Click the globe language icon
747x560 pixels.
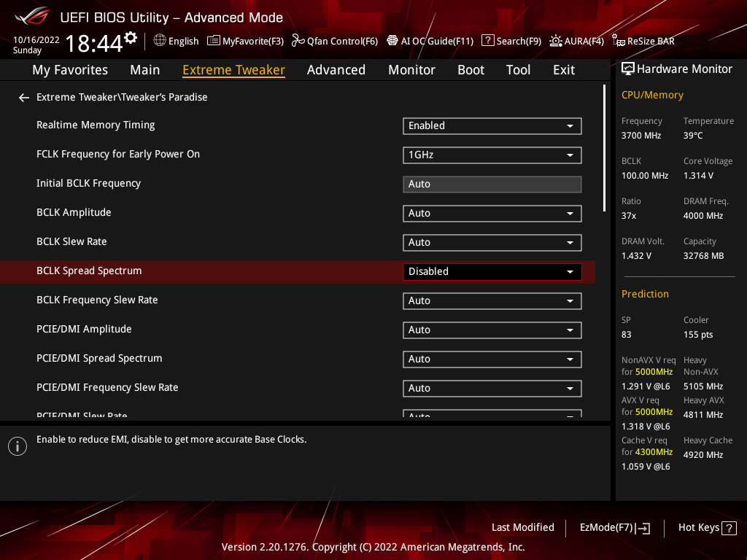[x=160, y=41]
